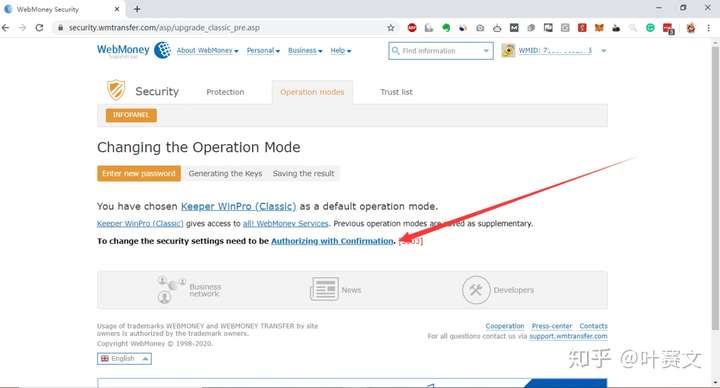
Task: Click the red Adblock extension icon
Action: click(x=412, y=28)
